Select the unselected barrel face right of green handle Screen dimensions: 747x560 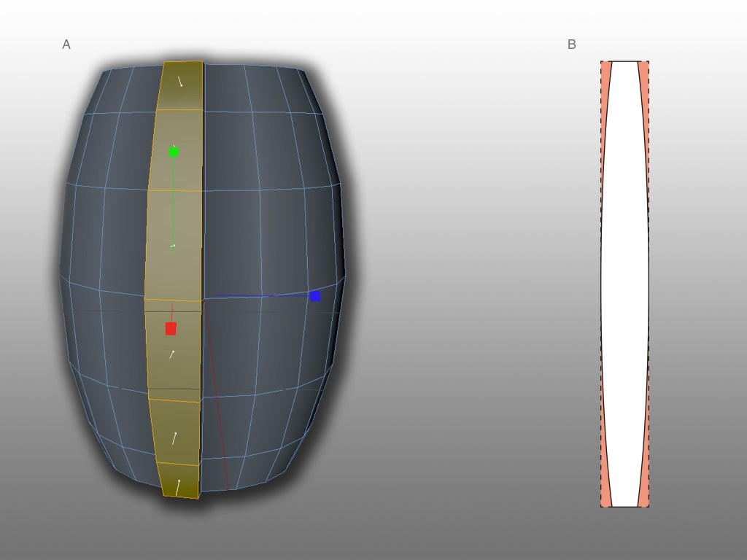(x=230, y=149)
